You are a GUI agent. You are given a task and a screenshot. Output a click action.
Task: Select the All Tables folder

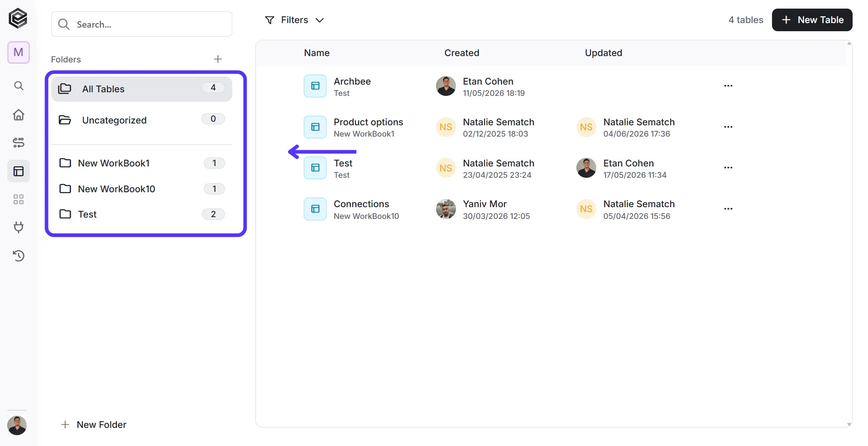pos(142,89)
